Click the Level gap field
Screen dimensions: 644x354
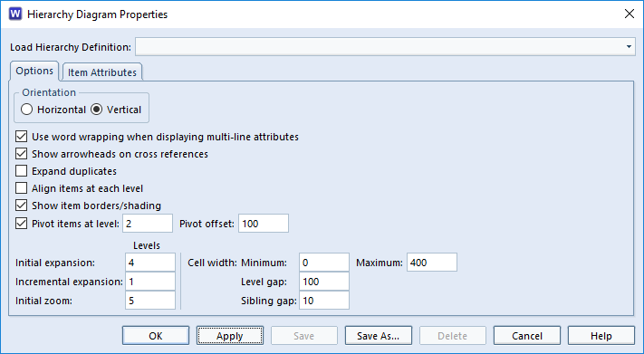324,282
